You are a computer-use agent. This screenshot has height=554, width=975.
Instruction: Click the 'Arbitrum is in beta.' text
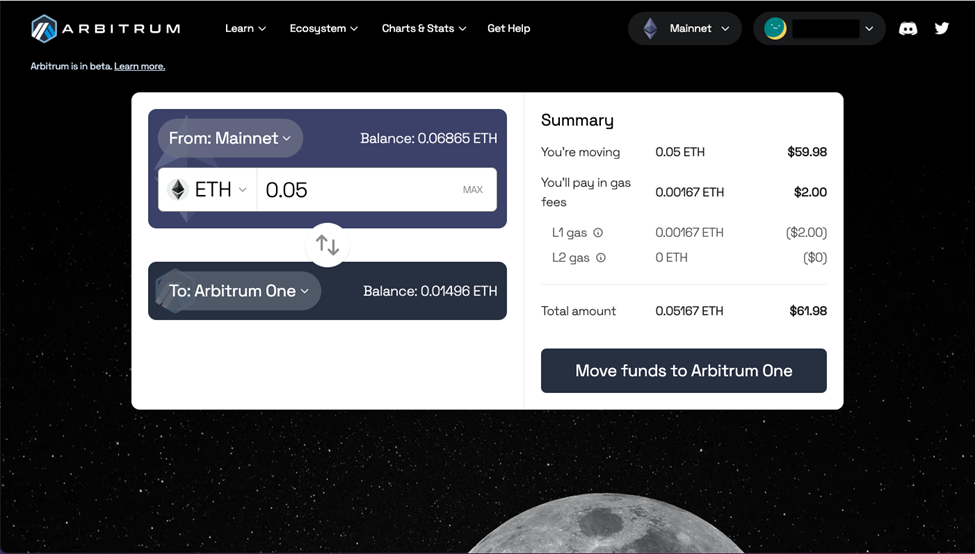click(71, 67)
